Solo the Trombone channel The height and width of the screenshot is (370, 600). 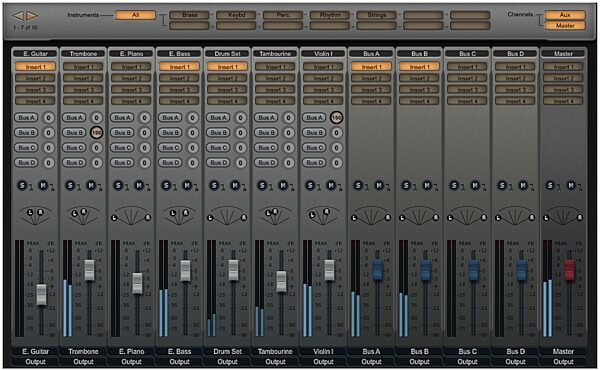coord(70,186)
